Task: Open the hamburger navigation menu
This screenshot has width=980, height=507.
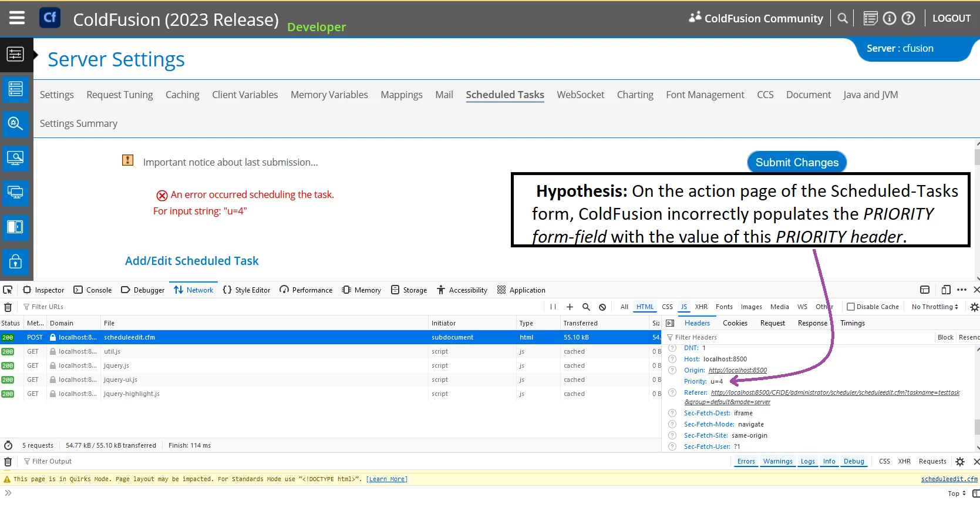Action: click(17, 18)
